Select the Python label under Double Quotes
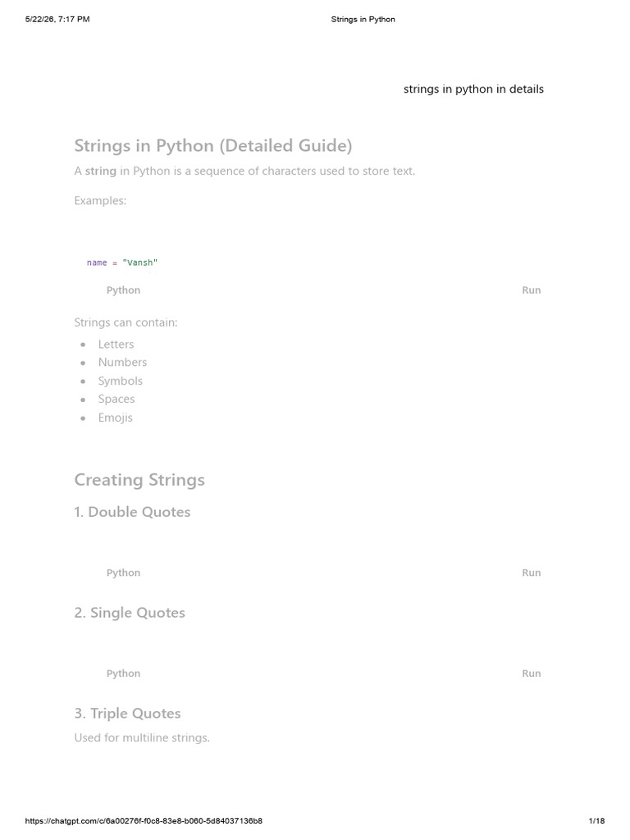630x840 pixels. (123, 573)
